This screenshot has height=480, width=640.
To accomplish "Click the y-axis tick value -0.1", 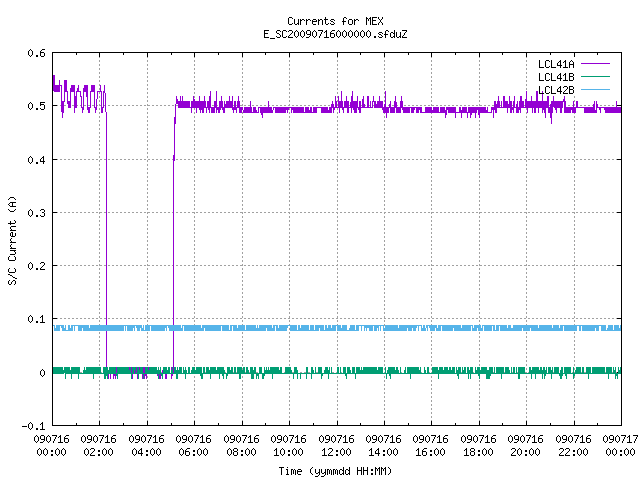I will tap(33, 426).
